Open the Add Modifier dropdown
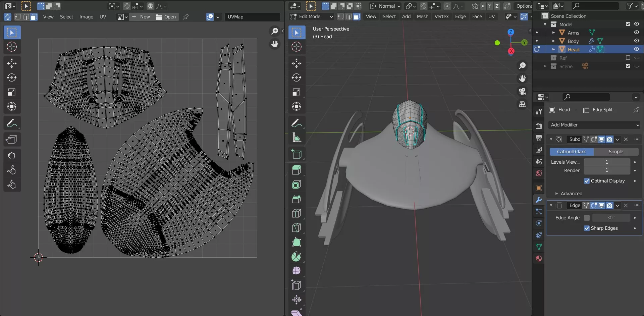The width and height of the screenshot is (644, 316). pos(594,125)
